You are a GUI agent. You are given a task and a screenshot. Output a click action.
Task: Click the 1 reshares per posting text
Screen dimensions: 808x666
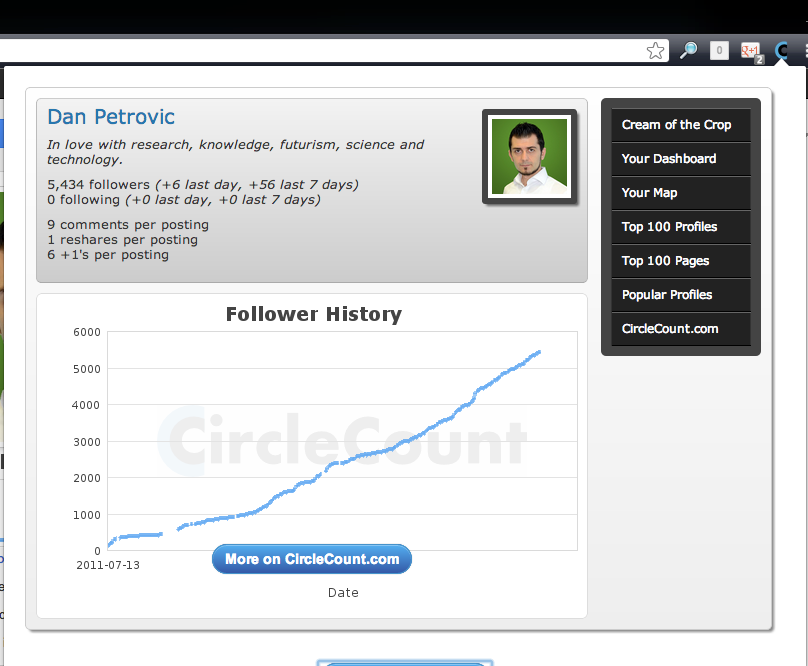coord(122,240)
